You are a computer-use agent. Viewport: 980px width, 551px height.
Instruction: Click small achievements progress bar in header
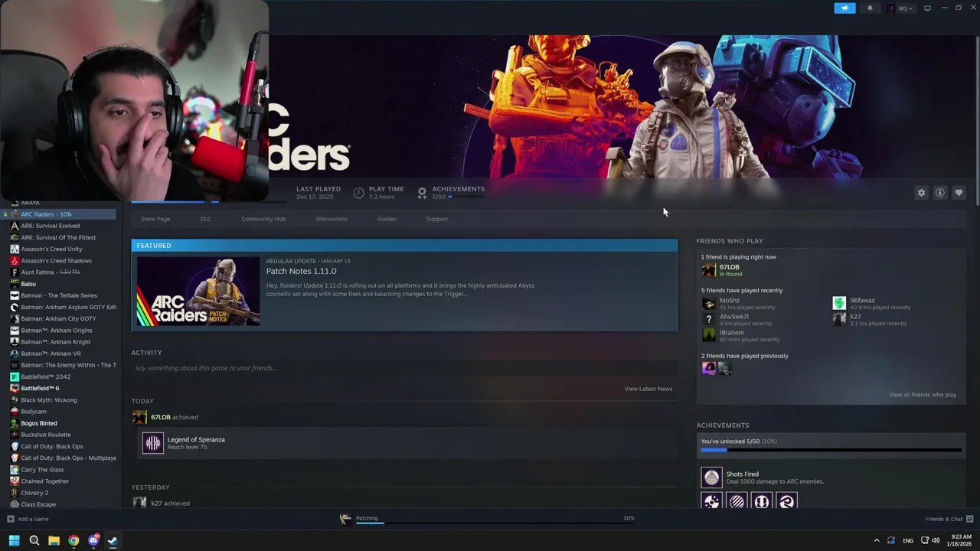(x=466, y=197)
